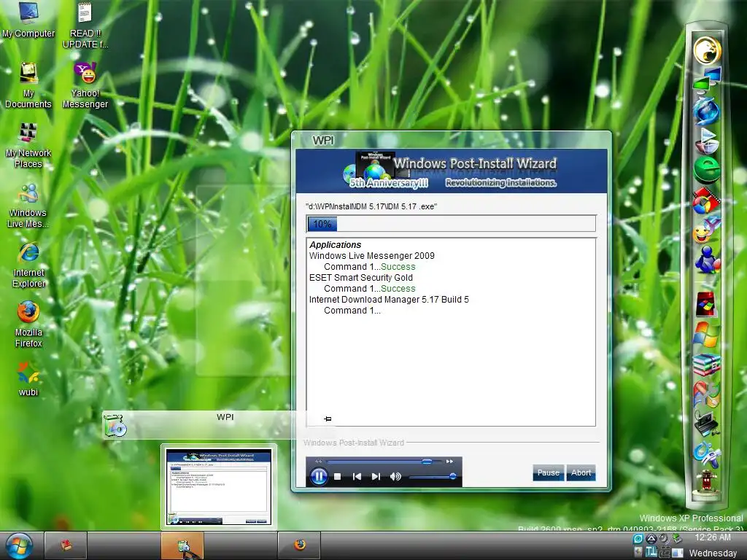Open the wubi desktop icon
The height and width of the screenshot is (560, 747).
pos(28,379)
